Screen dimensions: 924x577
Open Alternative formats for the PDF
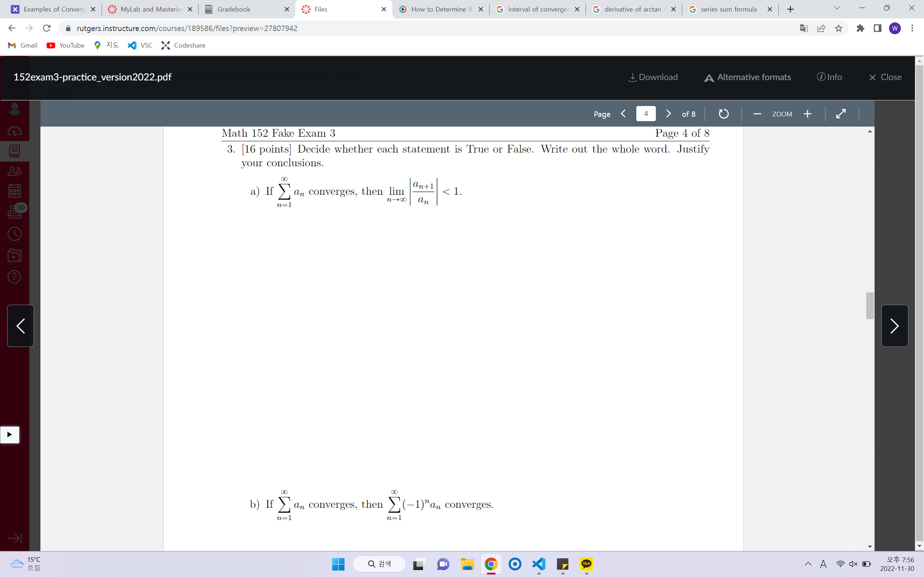click(747, 77)
